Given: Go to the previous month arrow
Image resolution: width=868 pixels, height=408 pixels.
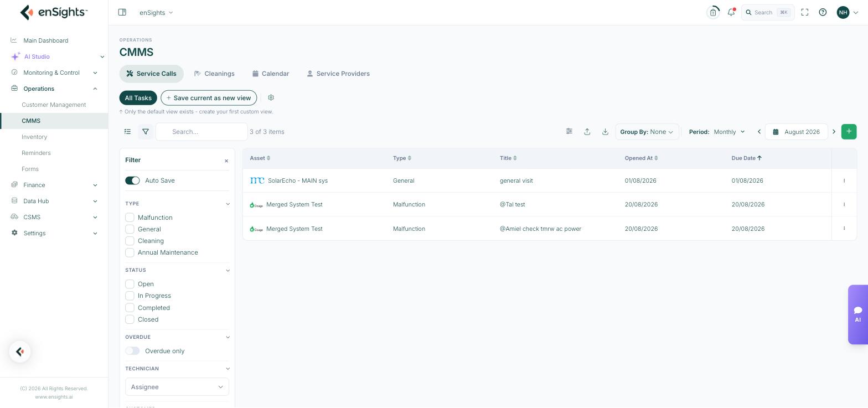Looking at the screenshot, I should click(759, 132).
